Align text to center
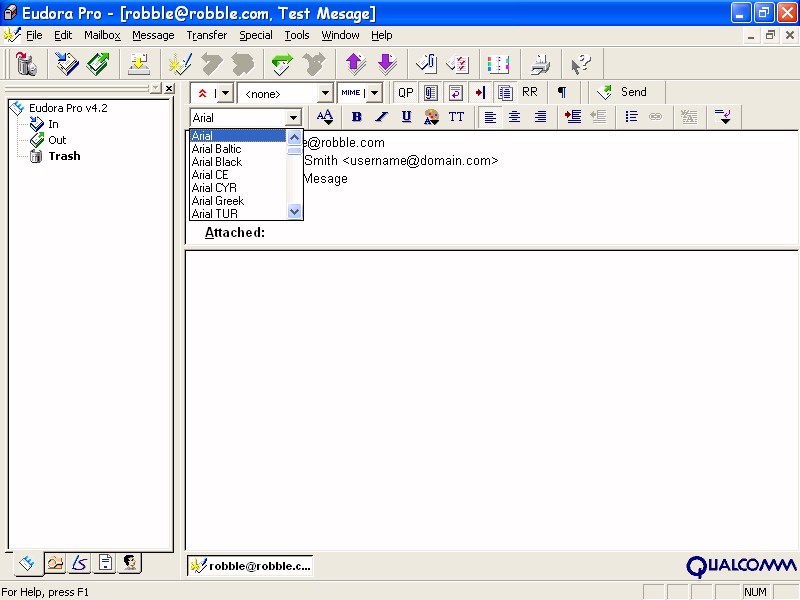The width and height of the screenshot is (800, 600). (514, 117)
